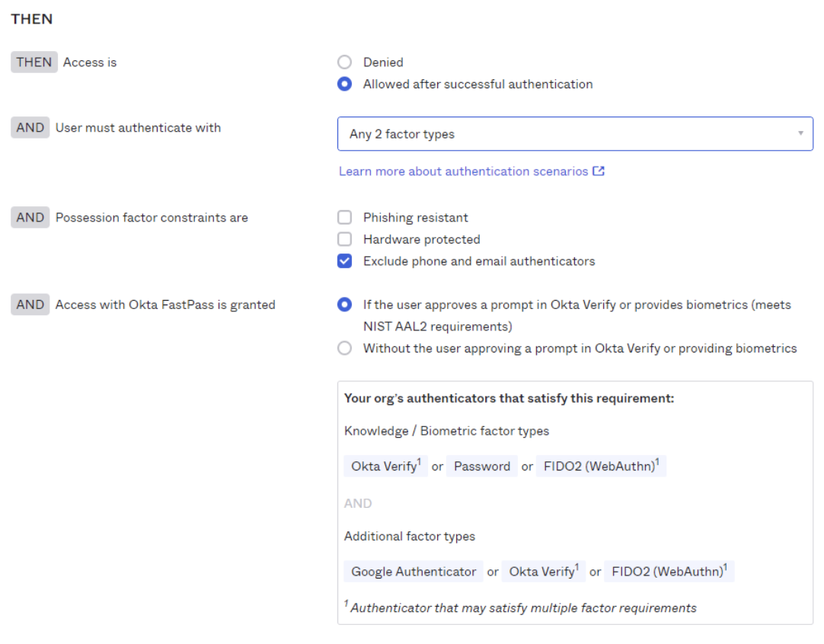Select FastPass option requiring prompt approval or biometrics
The height and width of the screenshot is (644, 824).
point(345,304)
